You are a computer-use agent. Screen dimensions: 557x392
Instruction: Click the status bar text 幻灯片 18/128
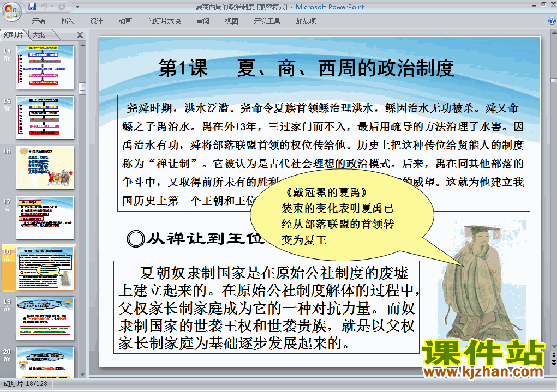25,383
